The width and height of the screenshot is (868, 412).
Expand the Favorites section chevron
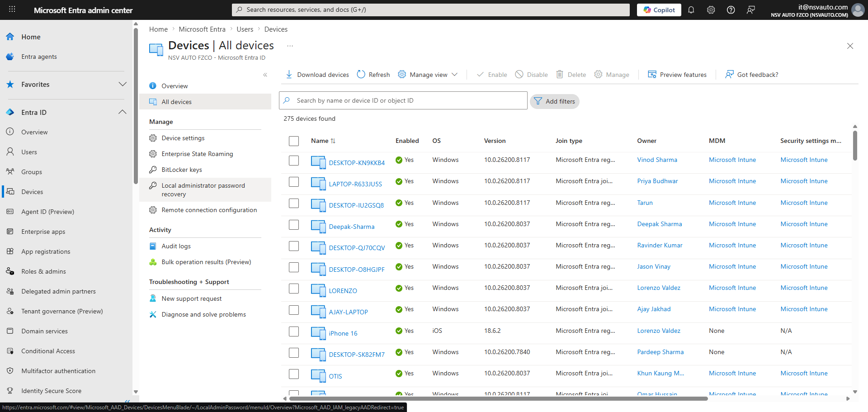[x=122, y=84]
